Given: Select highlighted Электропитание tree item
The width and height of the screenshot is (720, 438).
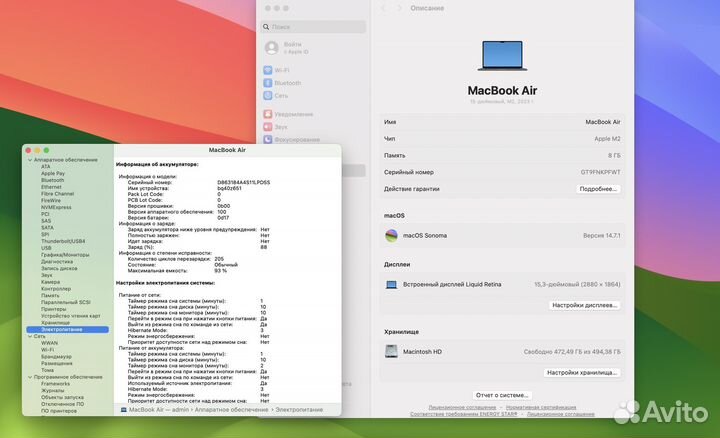Looking at the screenshot, I should (68, 330).
